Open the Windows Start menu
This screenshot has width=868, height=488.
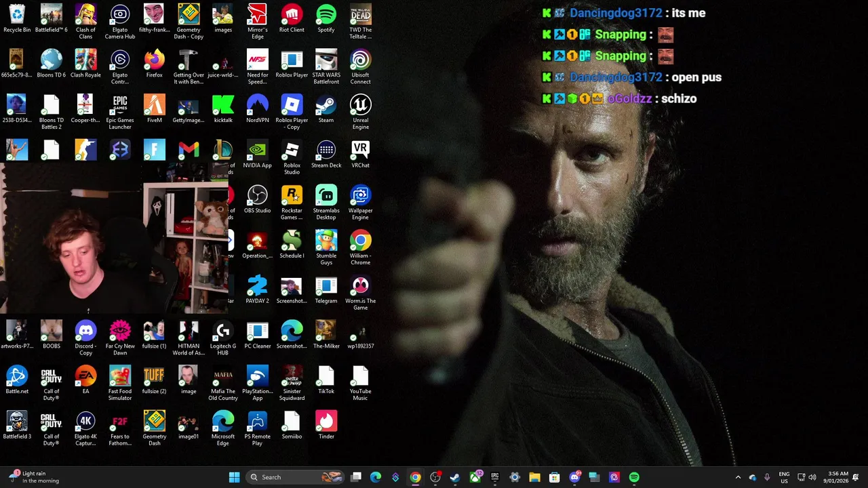point(234,477)
